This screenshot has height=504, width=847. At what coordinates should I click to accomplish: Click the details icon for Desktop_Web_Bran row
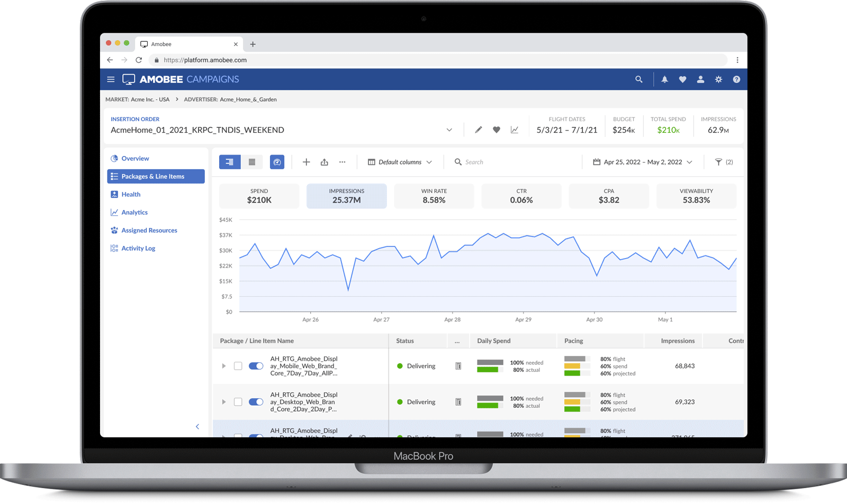tap(458, 402)
